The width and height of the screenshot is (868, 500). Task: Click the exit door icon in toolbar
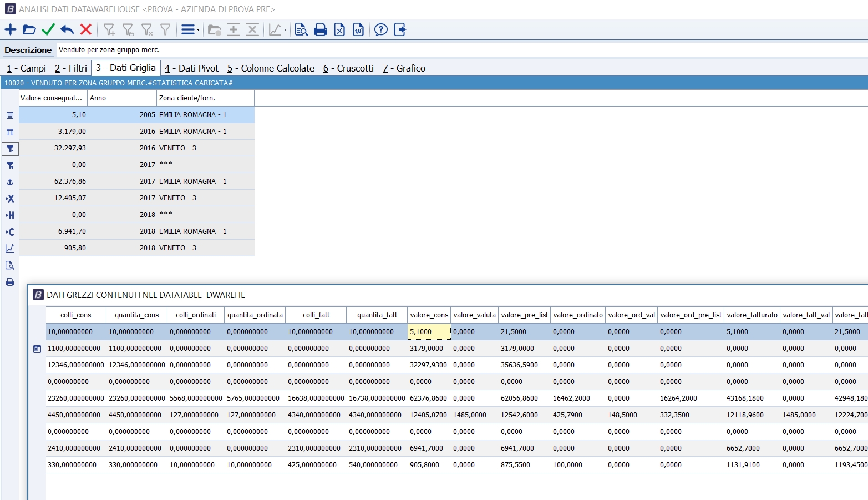[x=400, y=30]
